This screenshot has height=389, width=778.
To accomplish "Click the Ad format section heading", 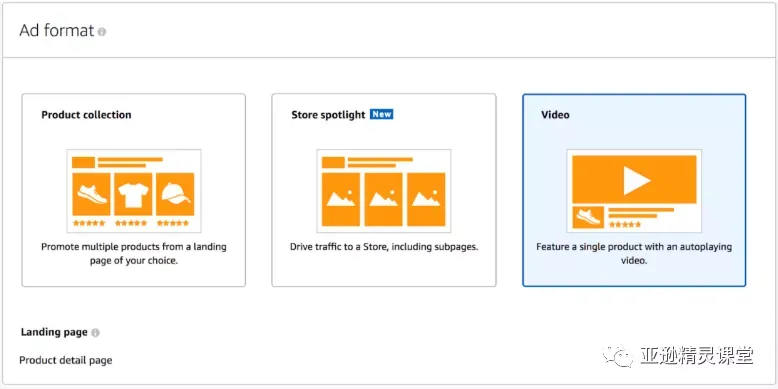I will pyautogui.click(x=57, y=31).
